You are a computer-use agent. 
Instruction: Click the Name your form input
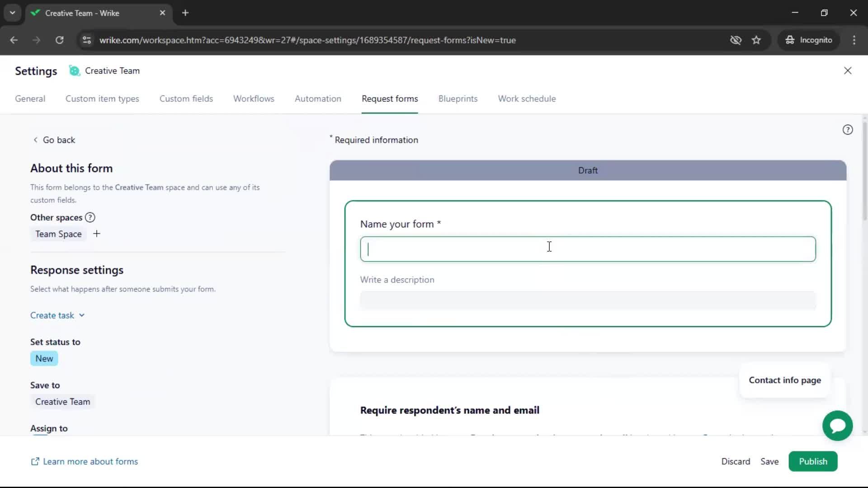click(x=588, y=249)
